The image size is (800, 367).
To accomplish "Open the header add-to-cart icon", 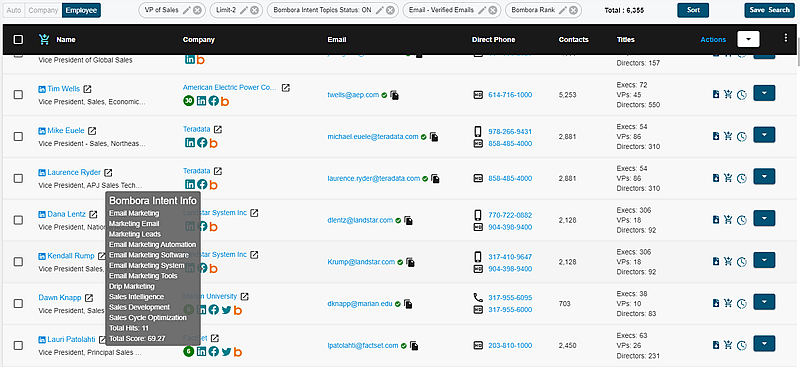I will click(x=44, y=39).
